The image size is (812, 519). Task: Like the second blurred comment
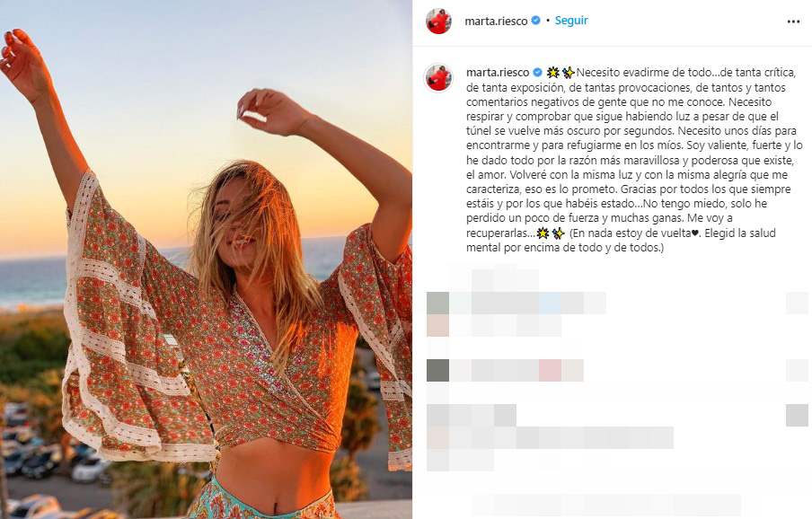pos(797,371)
